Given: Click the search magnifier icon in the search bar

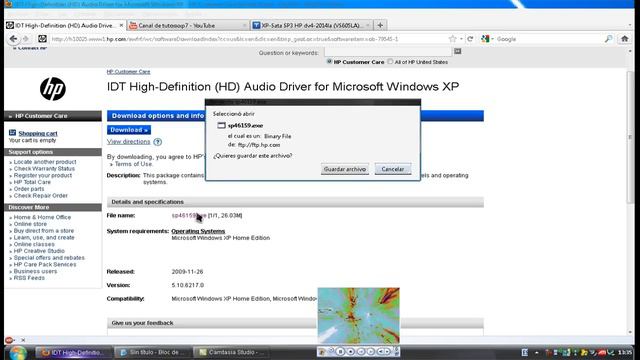Looking at the screenshot, I should point(608,39).
